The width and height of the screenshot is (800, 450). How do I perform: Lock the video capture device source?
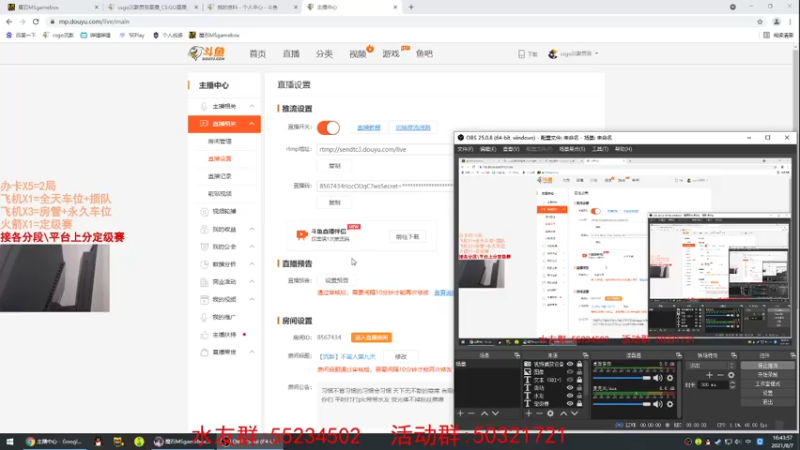(579, 364)
